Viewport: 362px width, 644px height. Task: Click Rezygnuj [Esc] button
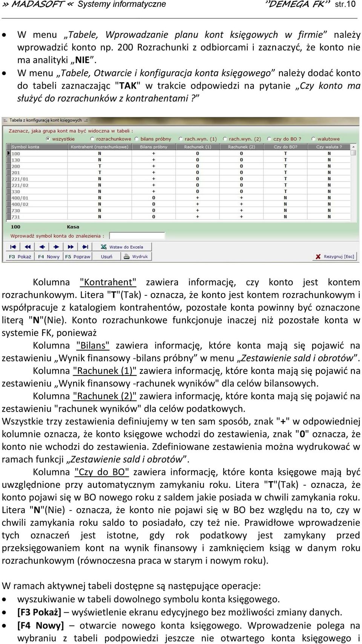click(x=335, y=257)
